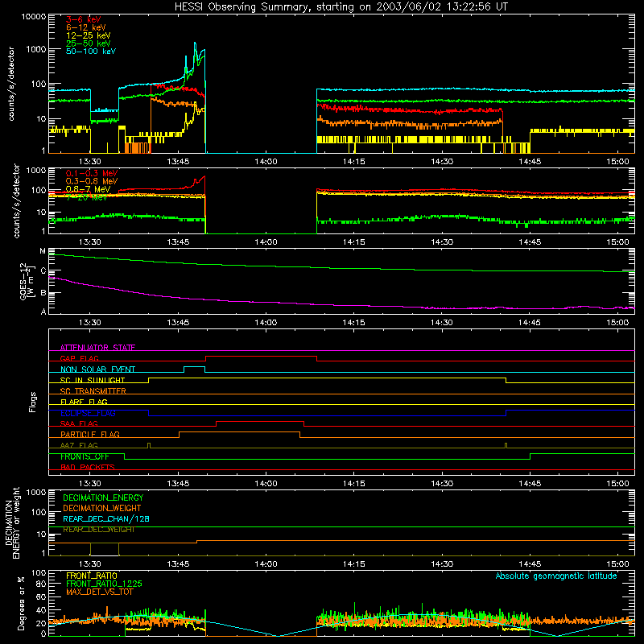Click the MAX_DET_VS_TOT legend label
This screenshot has width=644, height=644.
[100, 592]
